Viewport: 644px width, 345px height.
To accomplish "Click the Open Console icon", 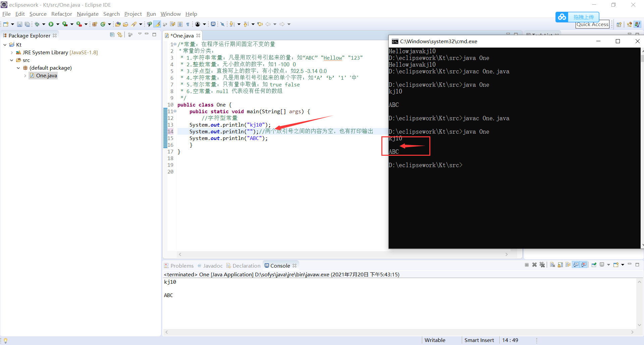I will 616,265.
